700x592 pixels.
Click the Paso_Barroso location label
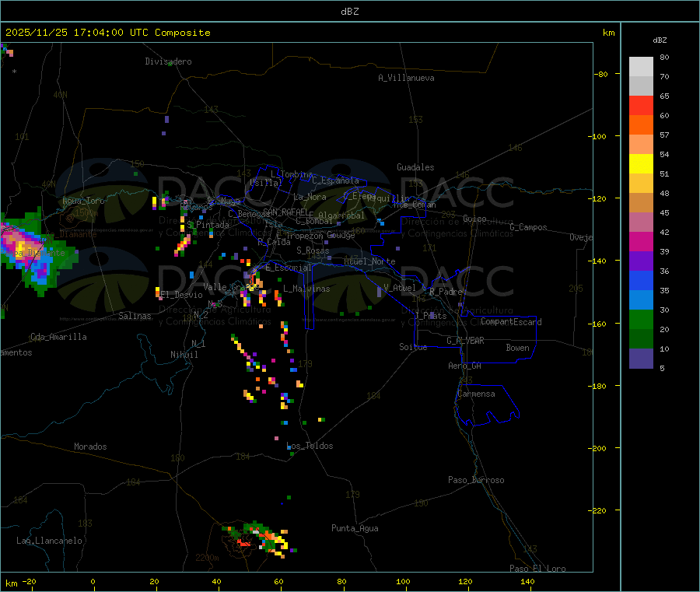coord(476,480)
